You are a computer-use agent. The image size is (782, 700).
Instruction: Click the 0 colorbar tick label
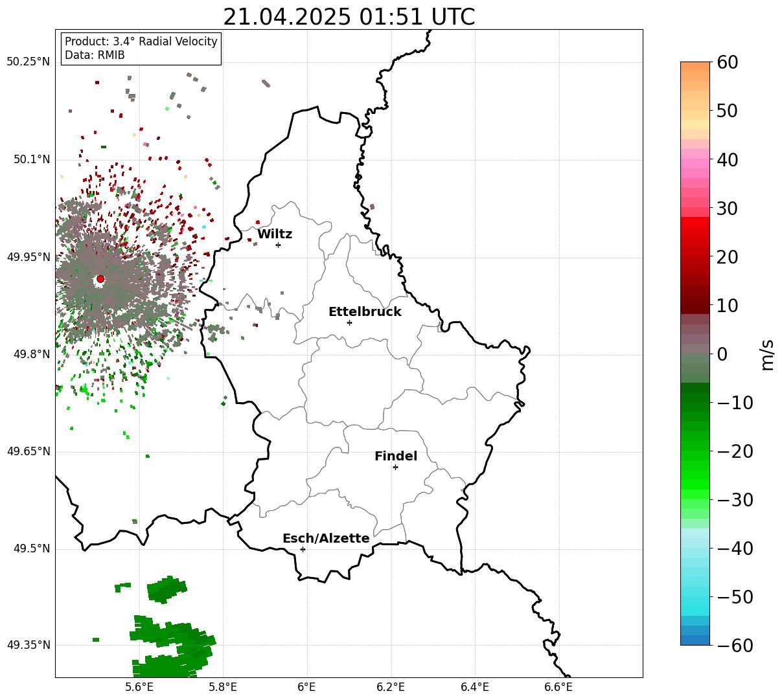click(x=722, y=354)
